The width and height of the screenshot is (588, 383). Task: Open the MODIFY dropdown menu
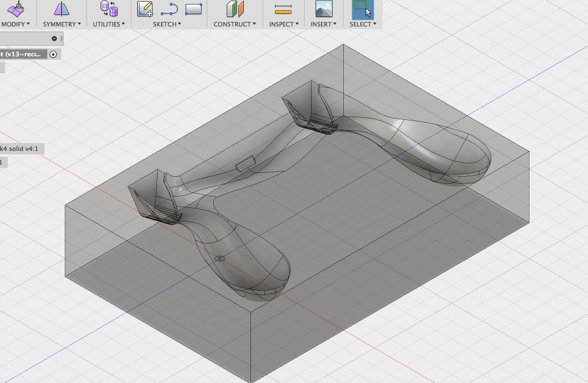click(15, 24)
